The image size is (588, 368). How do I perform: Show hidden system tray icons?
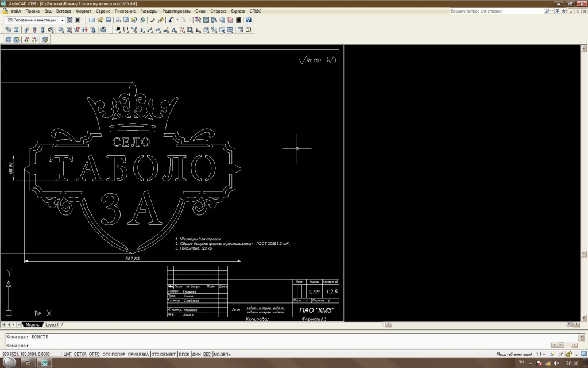pyautogui.click(x=531, y=363)
